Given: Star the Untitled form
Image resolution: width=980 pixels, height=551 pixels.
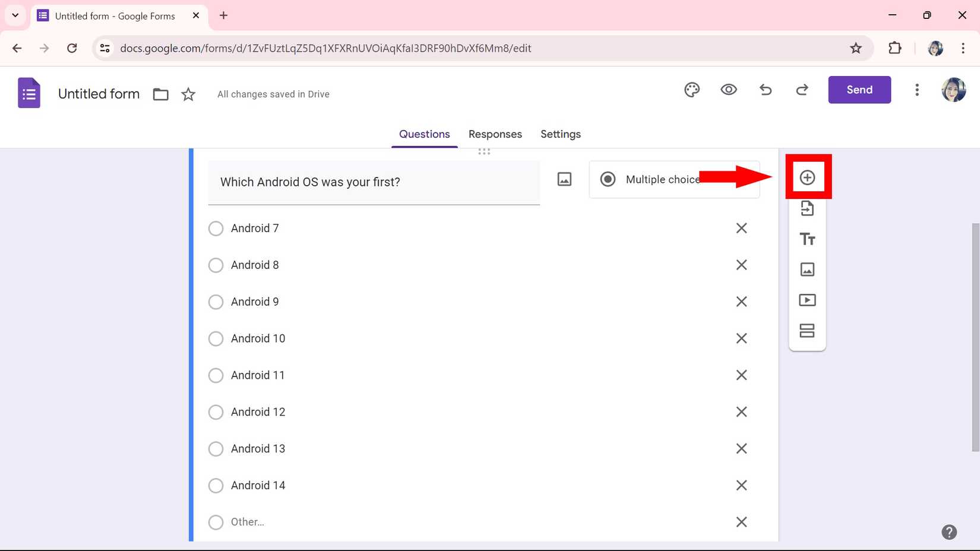Looking at the screenshot, I should 188,94.
